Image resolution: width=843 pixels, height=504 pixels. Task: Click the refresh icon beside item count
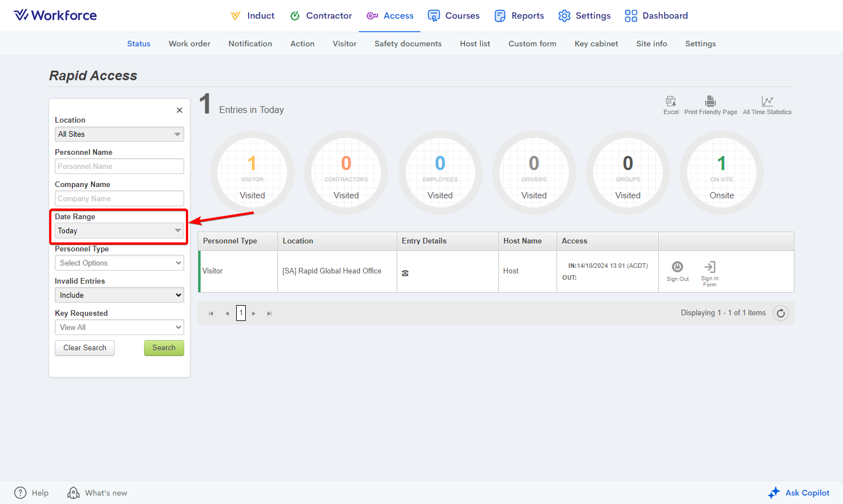click(x=780, y=313)
